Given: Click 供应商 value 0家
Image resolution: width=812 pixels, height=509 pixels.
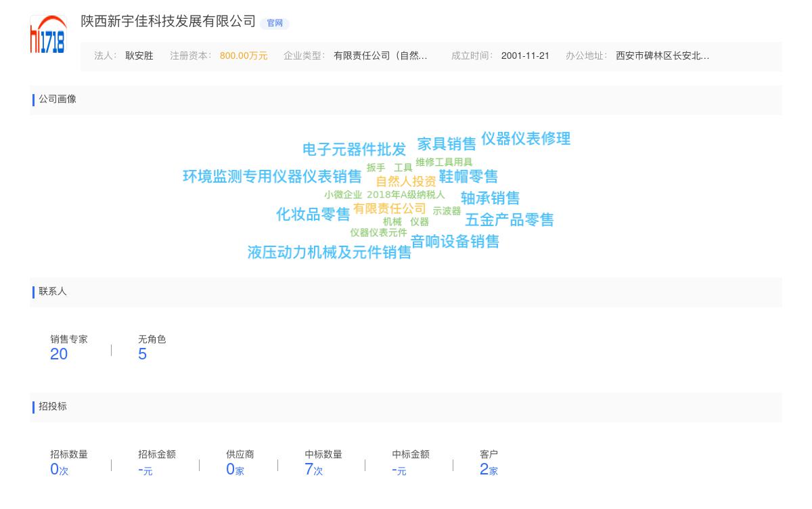Looking at the screenshot, I should (235, 469).
